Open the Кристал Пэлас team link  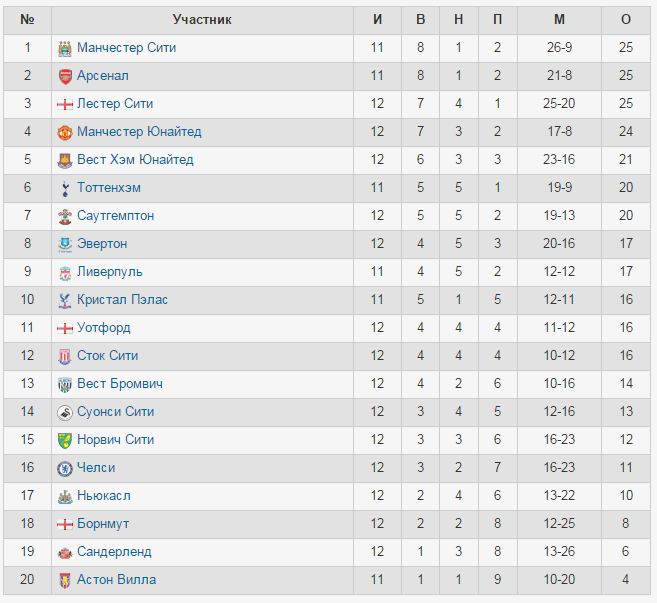click(x=122, y=300)
